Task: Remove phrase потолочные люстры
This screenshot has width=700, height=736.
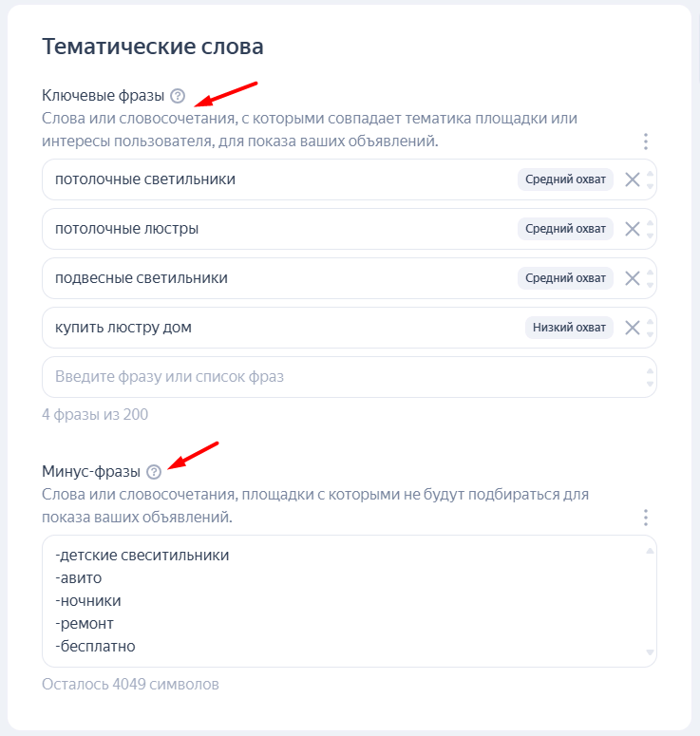Action: (632, 229)
